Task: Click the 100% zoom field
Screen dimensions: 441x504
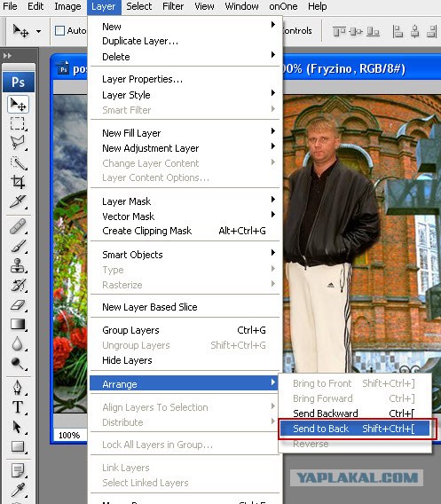Action: tap(69, 435)
